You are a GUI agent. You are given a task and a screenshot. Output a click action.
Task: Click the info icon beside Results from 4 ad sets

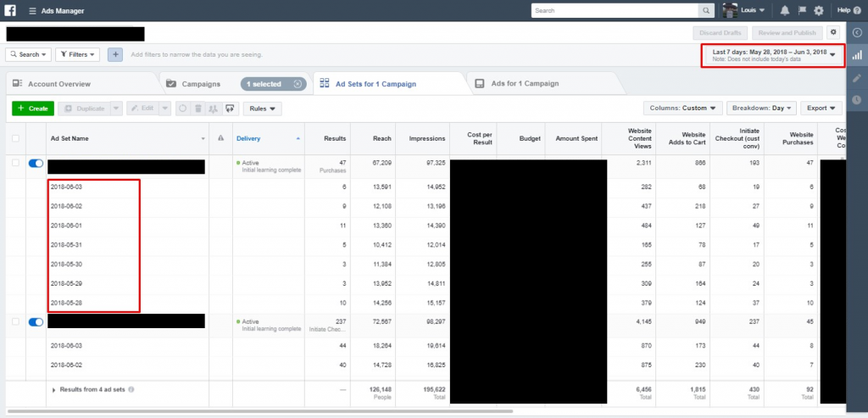[131, 390]
